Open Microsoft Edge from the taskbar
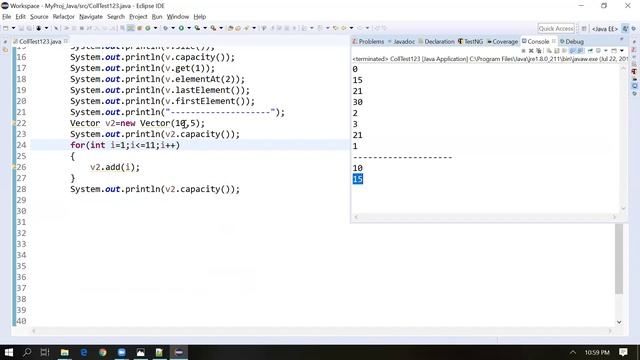This screenshot has height=360, width=640. [84, 352]
